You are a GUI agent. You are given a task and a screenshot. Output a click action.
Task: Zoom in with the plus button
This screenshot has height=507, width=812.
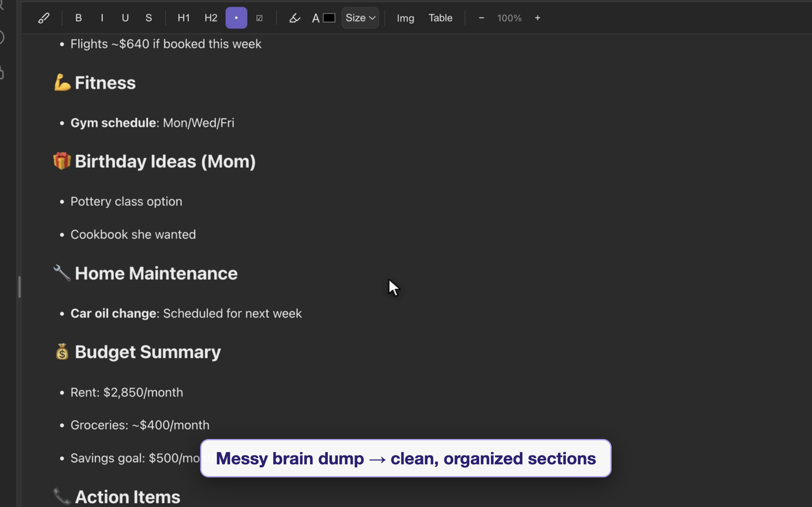tap(538, 18)
